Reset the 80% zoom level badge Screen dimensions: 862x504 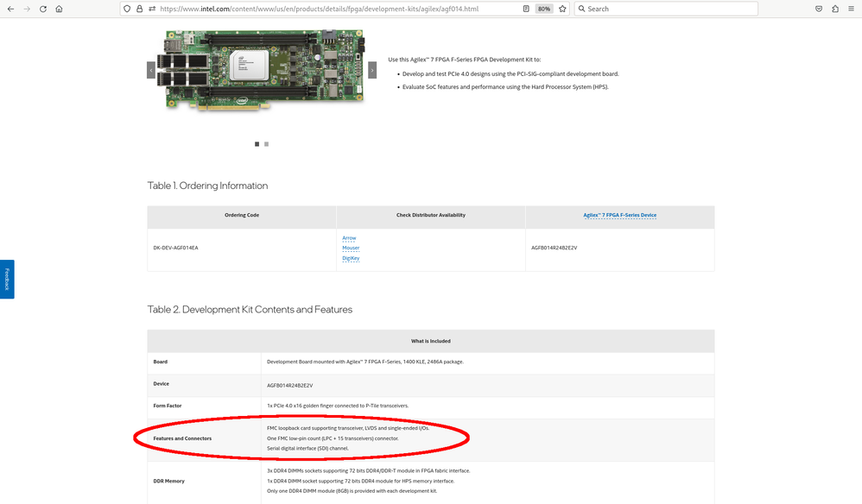(x=543, y=9)
